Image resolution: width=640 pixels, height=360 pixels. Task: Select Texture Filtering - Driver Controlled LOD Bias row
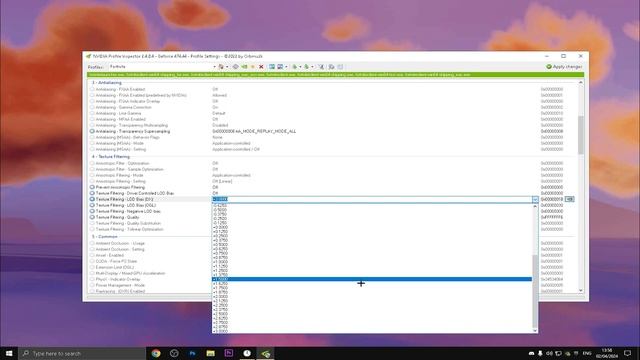pyautogui.click(x=135, y=193)
